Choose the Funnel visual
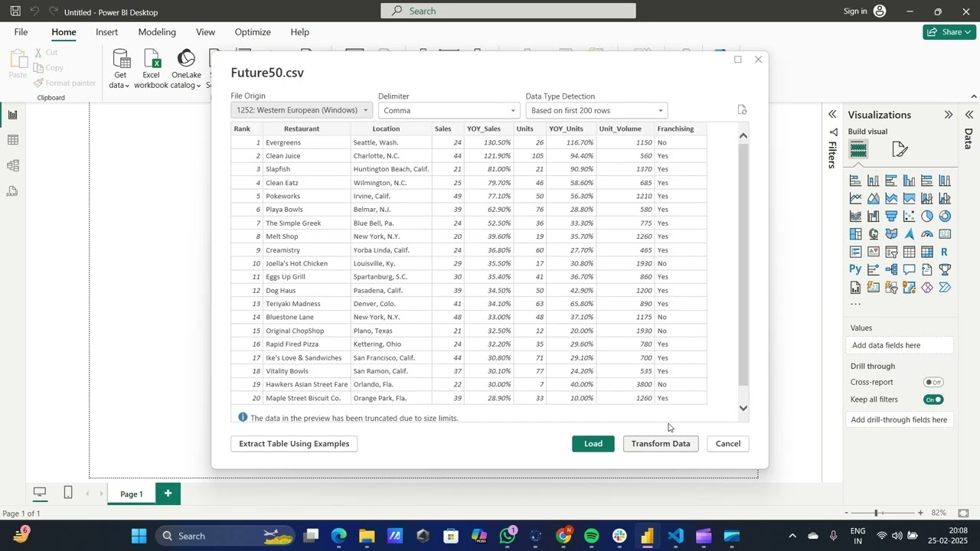Image resolution: width=980 pixels, height=551 pixels. tap(891, 217)
